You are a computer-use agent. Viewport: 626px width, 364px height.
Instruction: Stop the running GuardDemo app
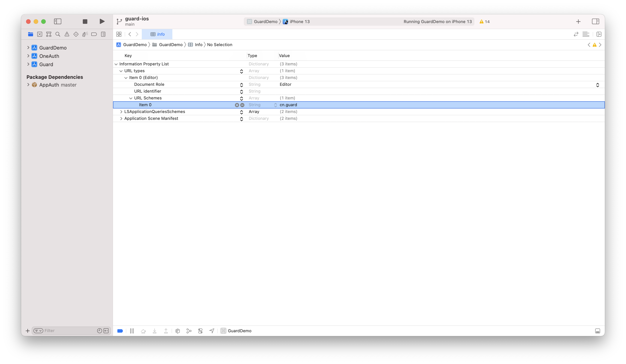click(85, 22)
